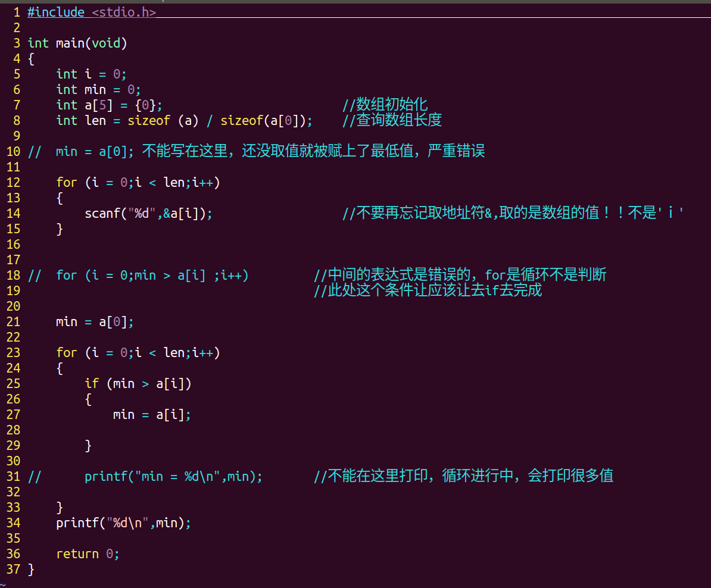
Task: Click commented-out 'min = a[0];' on line 10
Action: tap(94, 151)
